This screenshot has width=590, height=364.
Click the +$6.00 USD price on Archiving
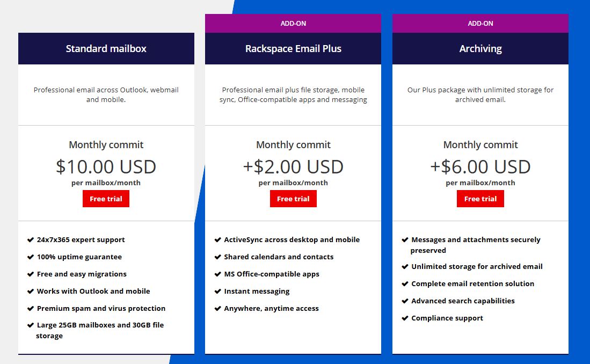(x=480, y=166)
